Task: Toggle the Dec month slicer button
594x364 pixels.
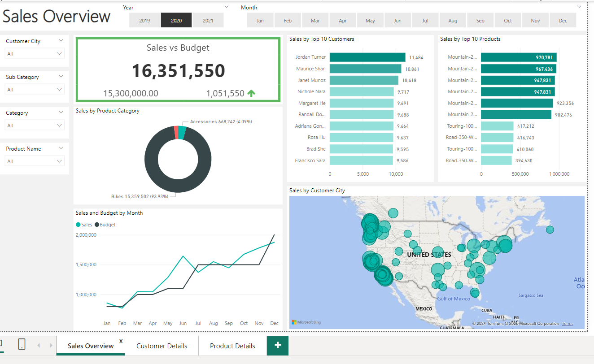Action: point(563,21)
